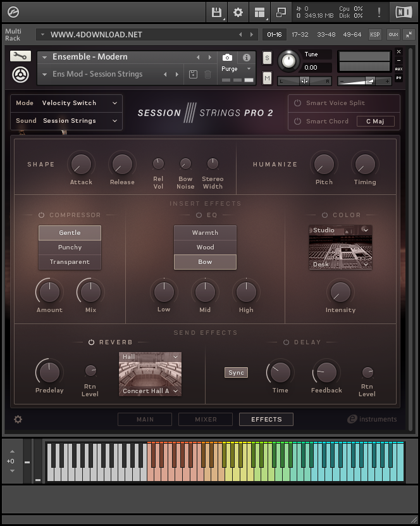Click the instrument round logo icon under wrench
The width and height of the screenshot is (420, 526).
pos(20,75)
